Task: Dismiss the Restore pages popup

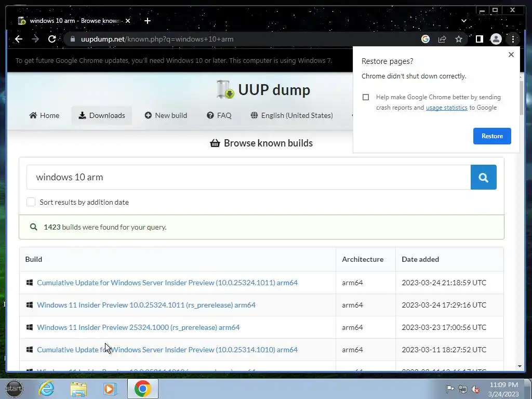Action: (511, 55)
